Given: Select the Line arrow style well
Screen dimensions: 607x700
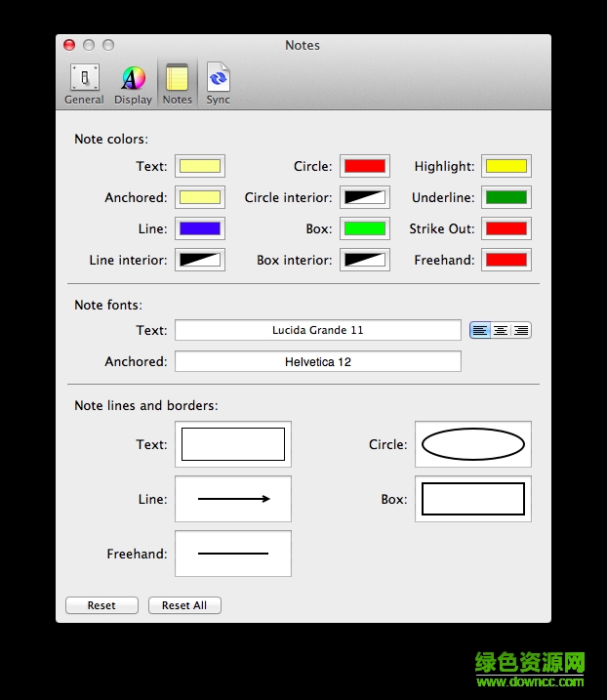Looking at the screenshot, I should coord(233,499).
